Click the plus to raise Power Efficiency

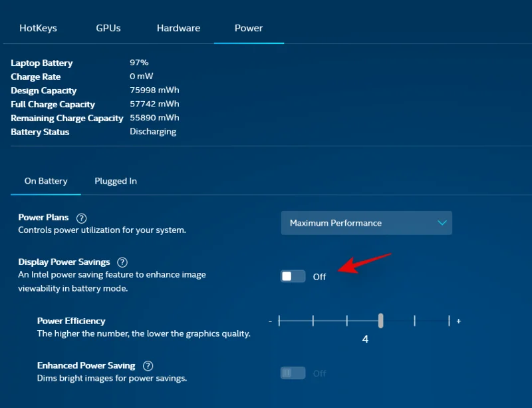tap(458, 320)
